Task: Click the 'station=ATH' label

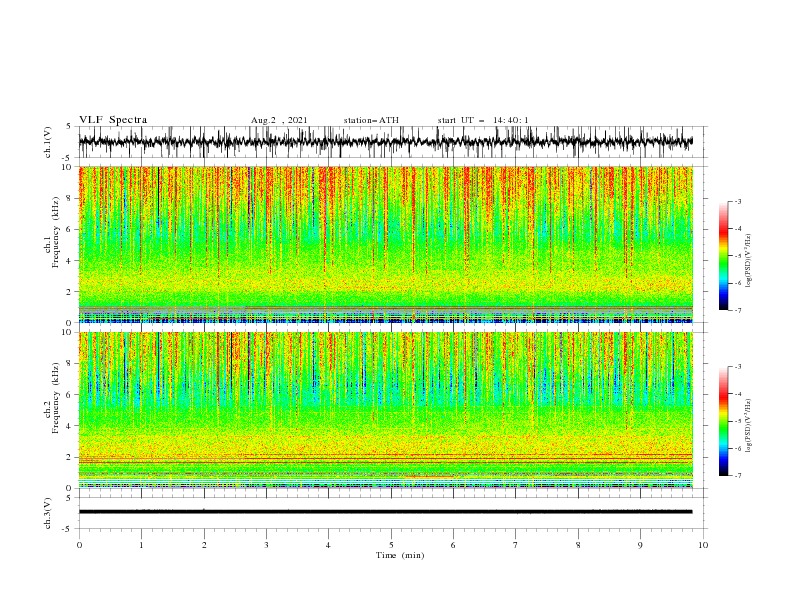Action: [371, 120]
